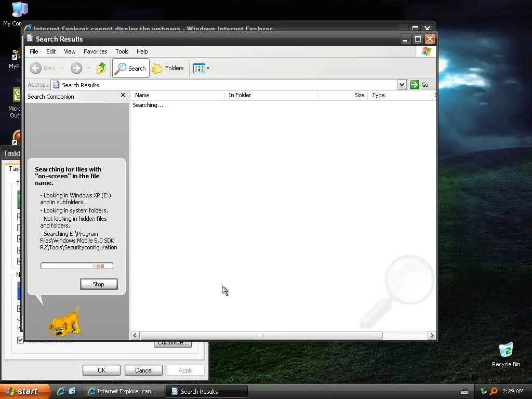Click OK in the Taskbar properties dialog
Viewport: 532px width, 399px height.
tap(101, 370)
